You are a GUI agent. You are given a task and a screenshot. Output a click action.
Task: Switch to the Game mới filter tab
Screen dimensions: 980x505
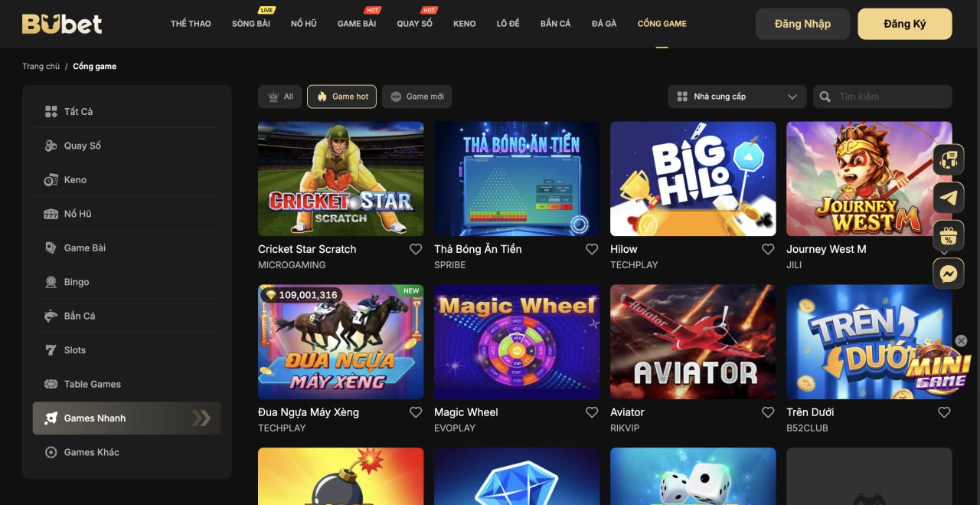tap(417, 97)
